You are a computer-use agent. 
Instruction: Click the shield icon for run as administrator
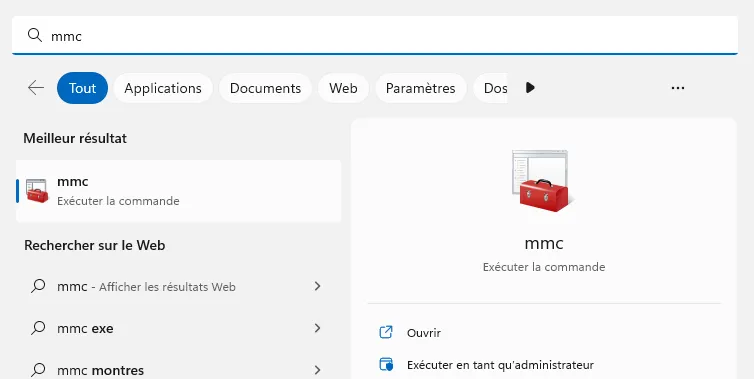(x=386, y=365)
